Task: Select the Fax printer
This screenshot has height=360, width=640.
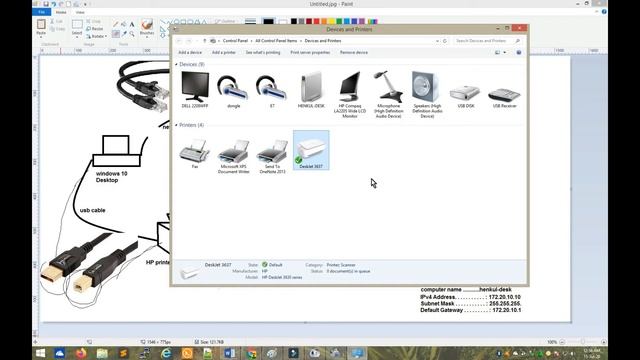Action: (x=195, y=153)
